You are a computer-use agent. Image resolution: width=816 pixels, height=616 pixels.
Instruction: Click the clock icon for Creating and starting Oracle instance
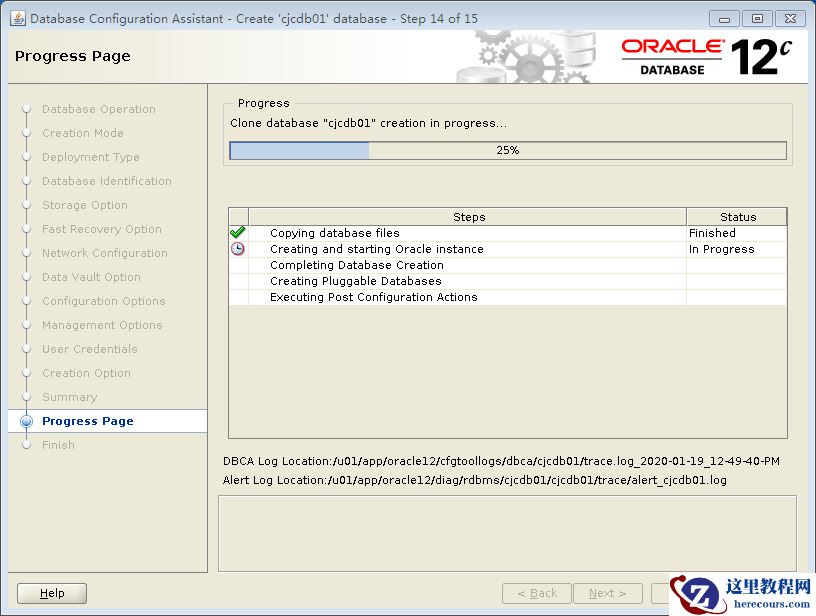(x=238, y=249)
